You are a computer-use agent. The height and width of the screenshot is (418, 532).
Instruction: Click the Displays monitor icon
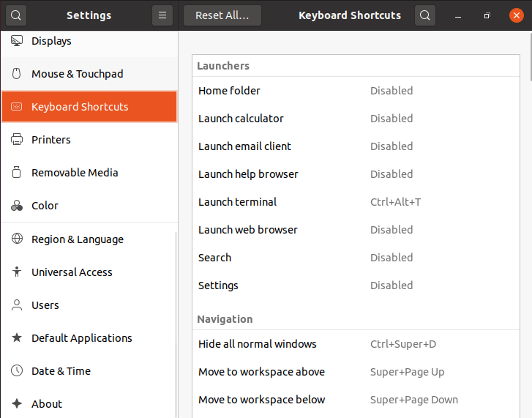17,41
